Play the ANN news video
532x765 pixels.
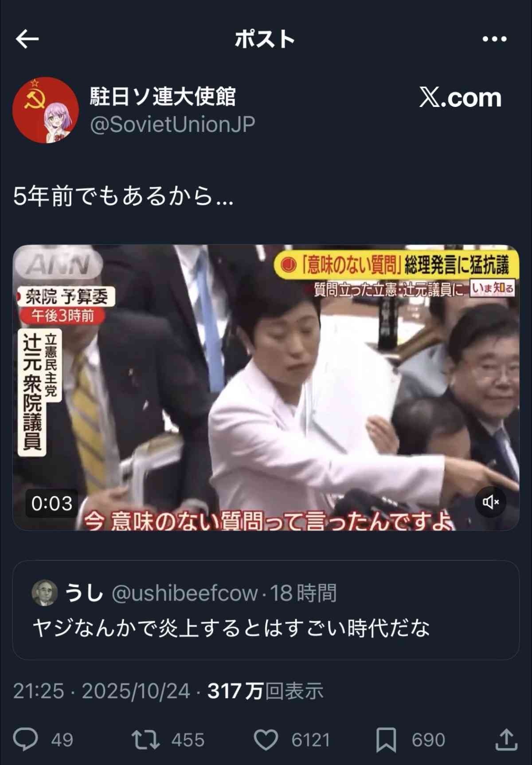pos(266,388)
